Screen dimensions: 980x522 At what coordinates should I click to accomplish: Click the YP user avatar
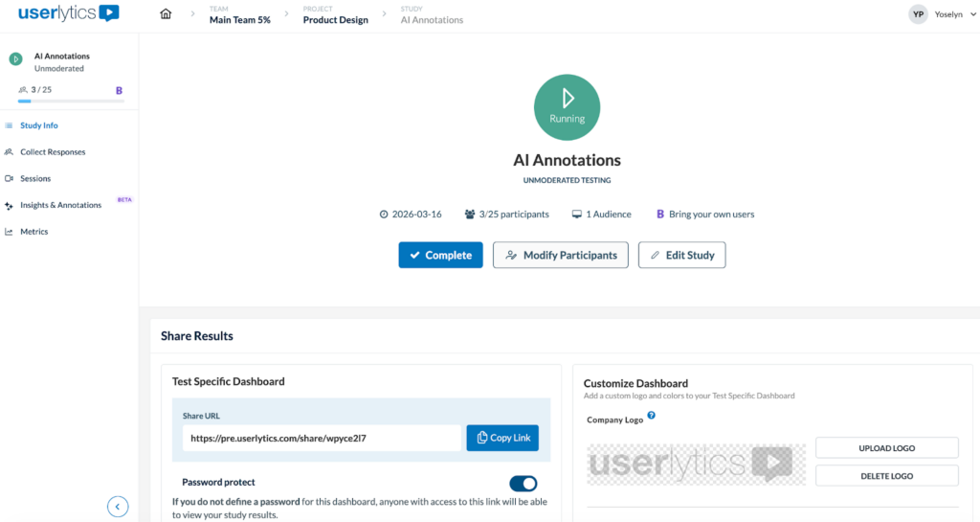pyautogui.click(x=918, y=14)
